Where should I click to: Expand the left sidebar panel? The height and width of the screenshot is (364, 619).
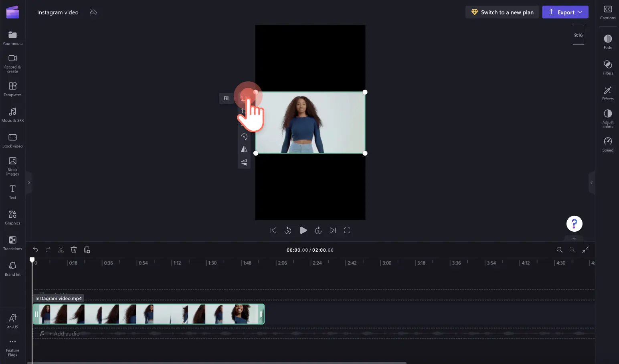pos(29,183)
